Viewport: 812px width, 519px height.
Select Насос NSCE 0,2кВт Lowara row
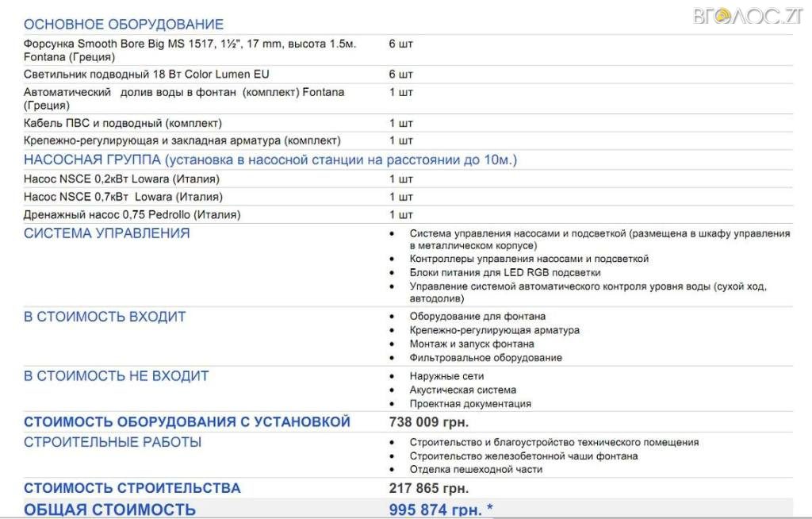122,179
